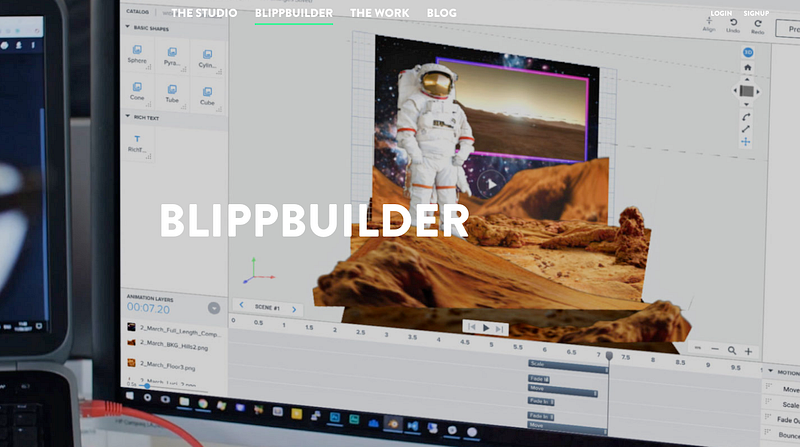Click the SCENE #1 label

pos(267,307)
